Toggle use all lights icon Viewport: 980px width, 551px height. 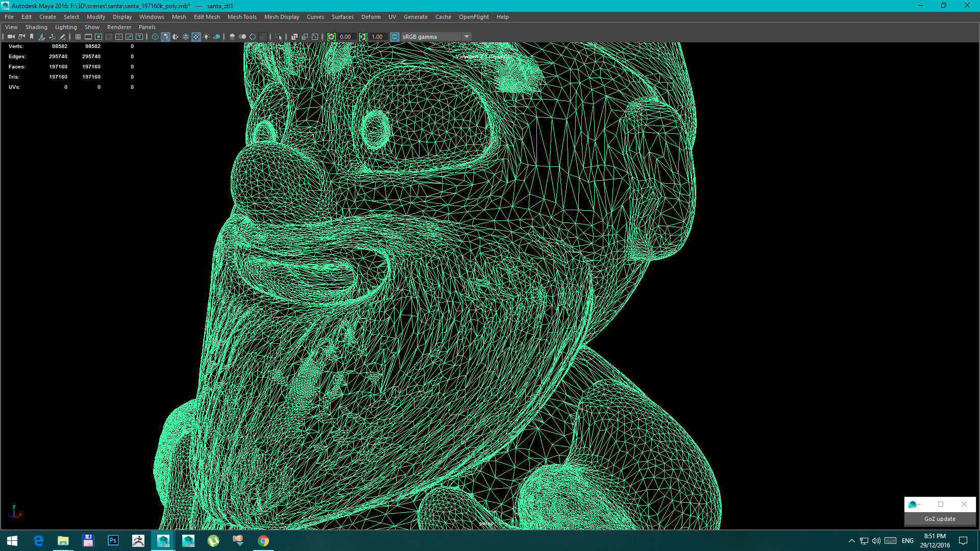(206, 37)
